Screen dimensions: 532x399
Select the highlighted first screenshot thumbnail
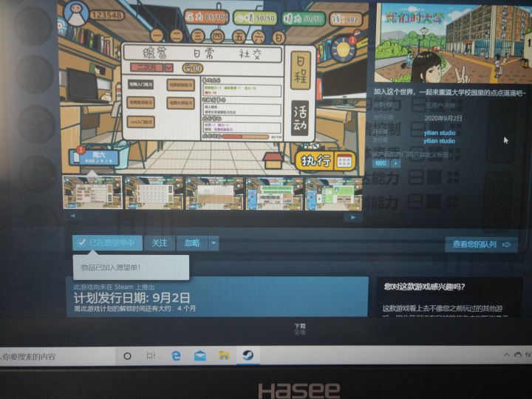pyautogui.click(x=92, y=192)
